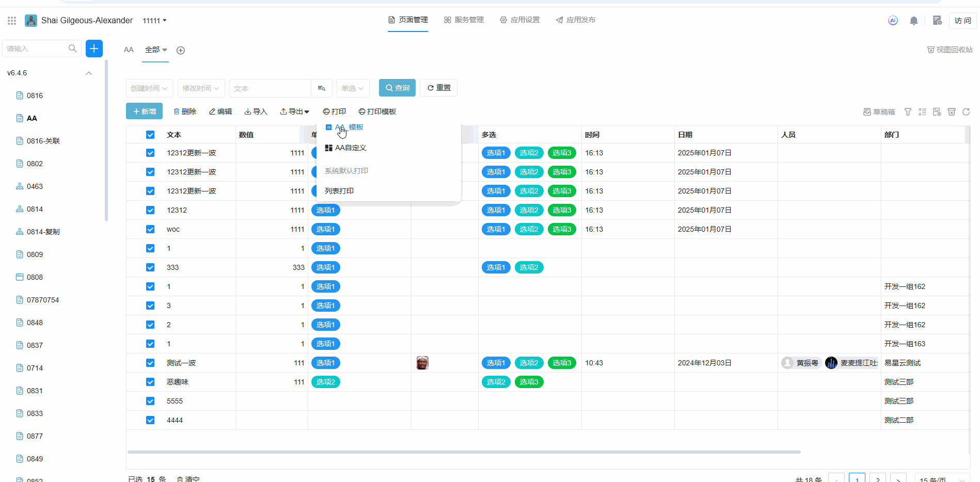This screenshot has height=482, width=980.
Task: Open the 创建时间 filter dropdown
Action: coord(149,88)
